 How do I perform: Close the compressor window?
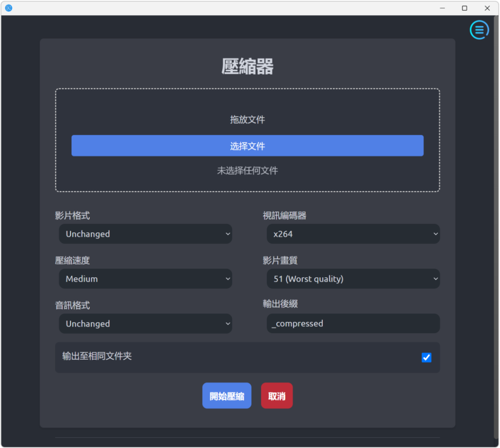pos(487,8)
